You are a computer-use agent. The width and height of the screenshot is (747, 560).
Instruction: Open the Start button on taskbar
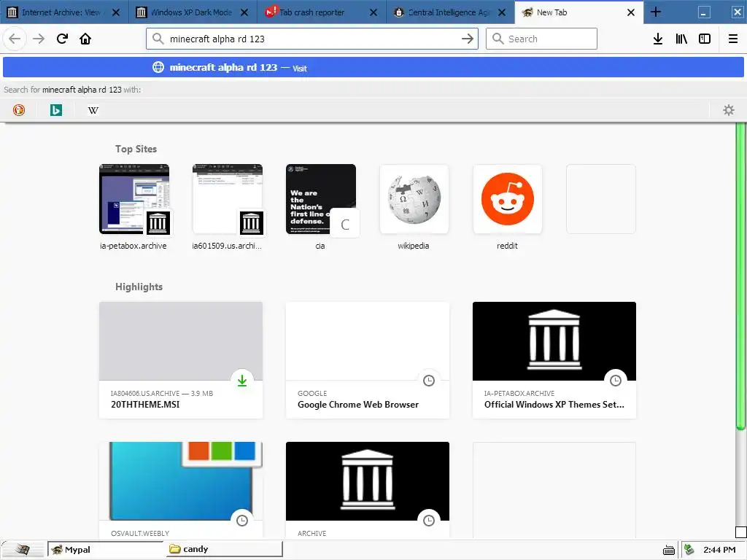tap(23, 550)
